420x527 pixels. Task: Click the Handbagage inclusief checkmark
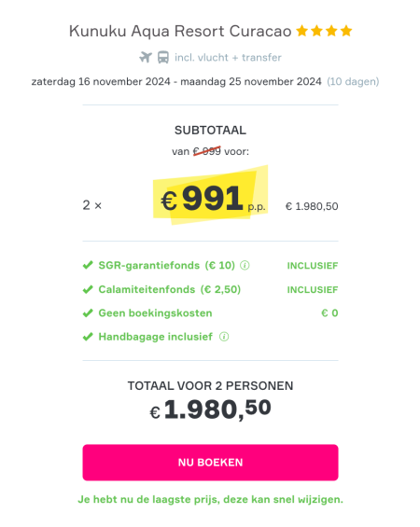click(88, 337)
